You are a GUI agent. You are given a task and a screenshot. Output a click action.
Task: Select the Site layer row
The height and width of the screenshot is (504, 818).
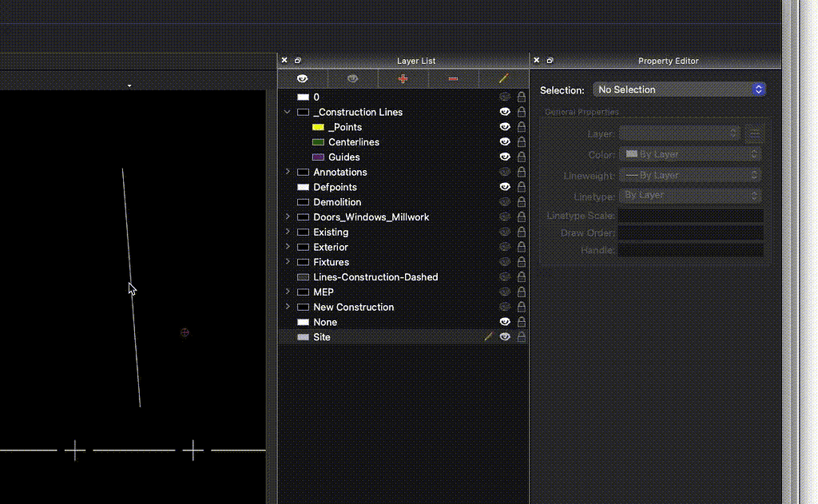403,337
